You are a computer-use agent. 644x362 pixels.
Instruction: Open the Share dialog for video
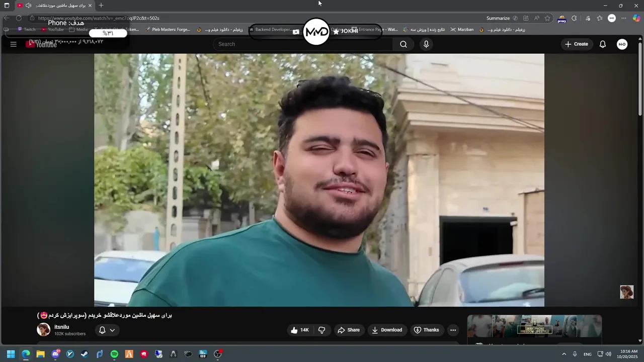[x=349, y=330]
